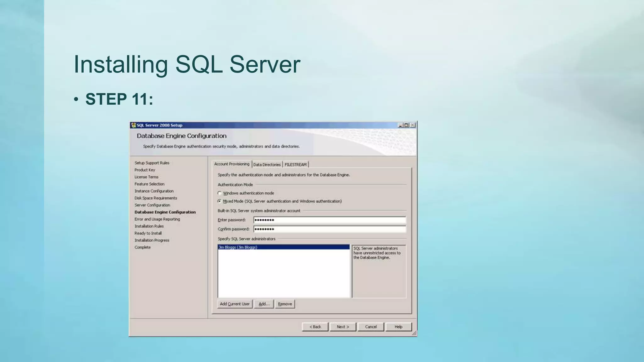Click the Remove button

click(285, 304)
